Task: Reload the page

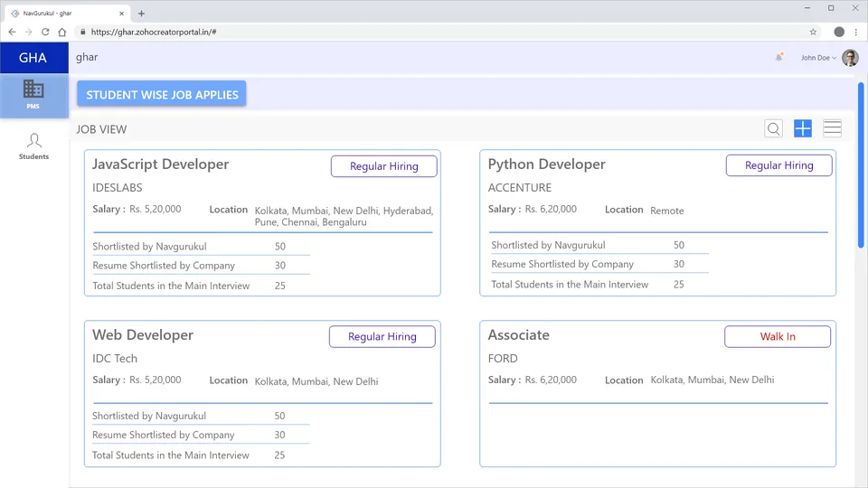Action: pos(45,33)
